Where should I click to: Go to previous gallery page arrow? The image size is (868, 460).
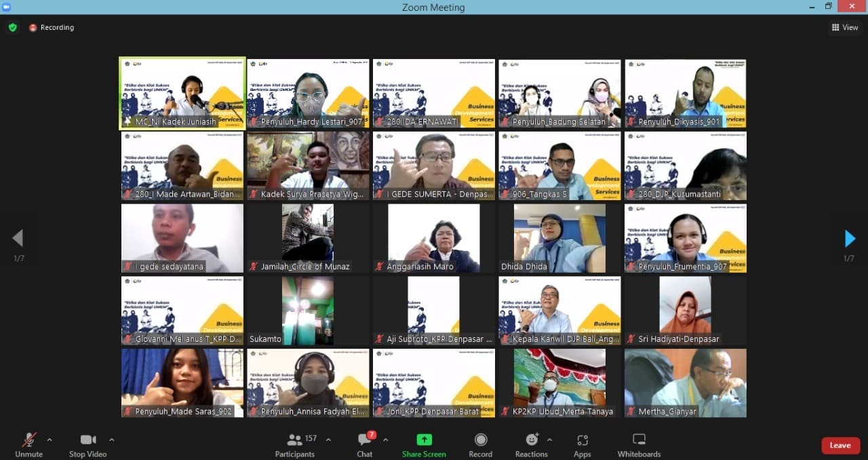18,238
